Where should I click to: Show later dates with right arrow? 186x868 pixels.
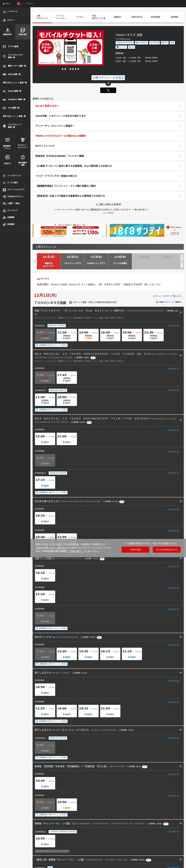coord(182,261)
